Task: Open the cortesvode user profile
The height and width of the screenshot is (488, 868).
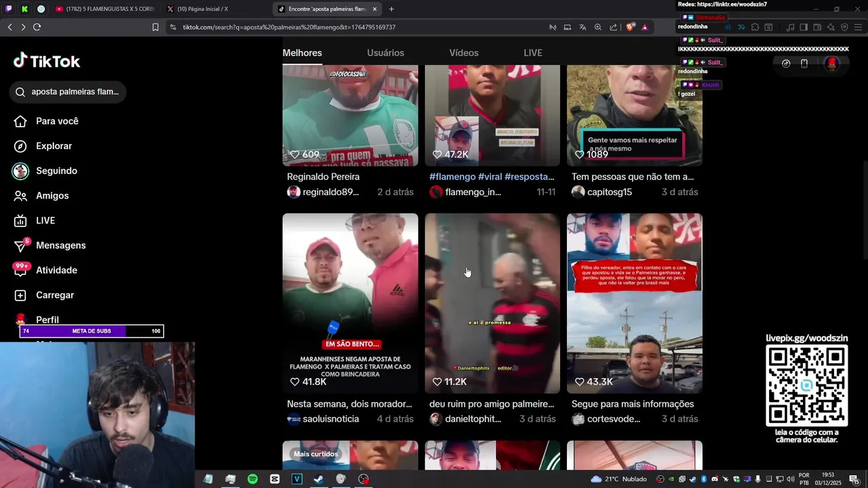Action: click(x=606, y=419)
